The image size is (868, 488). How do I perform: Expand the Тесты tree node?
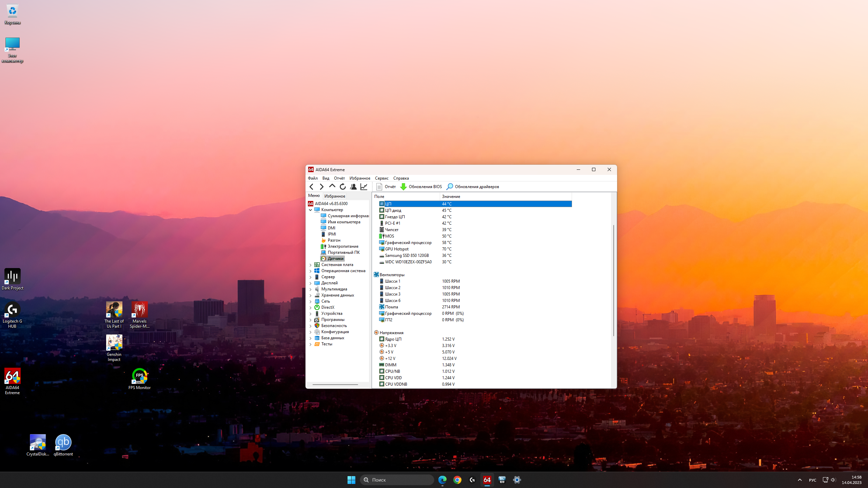pyautogui.click(x=310, y=344)
